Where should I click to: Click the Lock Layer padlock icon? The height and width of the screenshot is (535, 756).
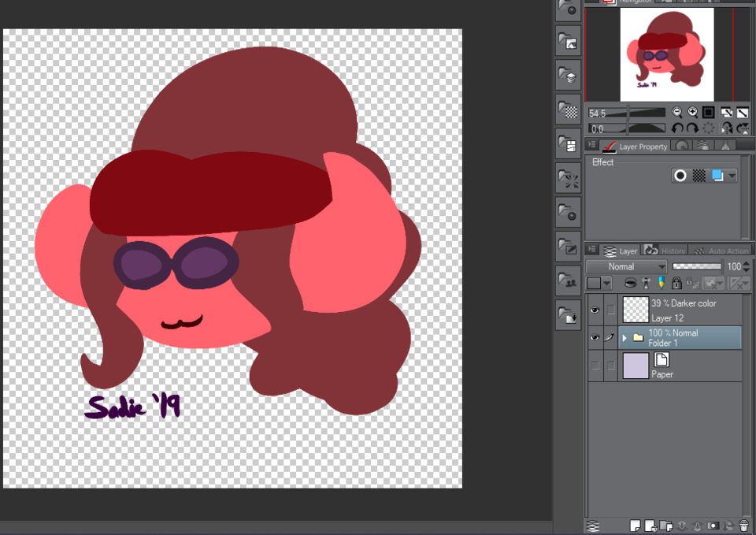(x=676, y=283)
